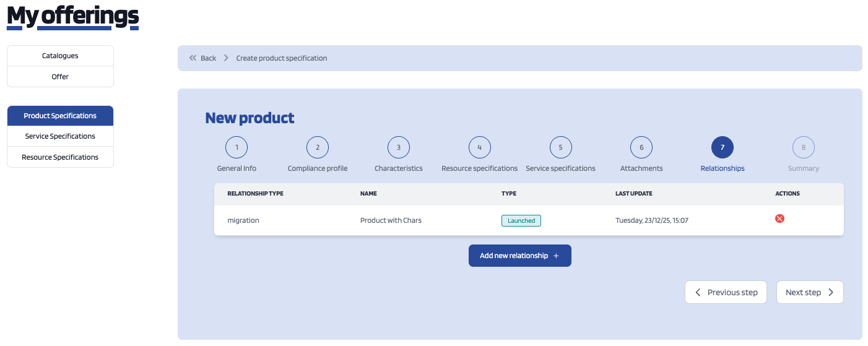Viewport: 868px width, 346px height.
Task: Switch to Resource Specifications
Action: pyautogui.click(x=60, y=157)
